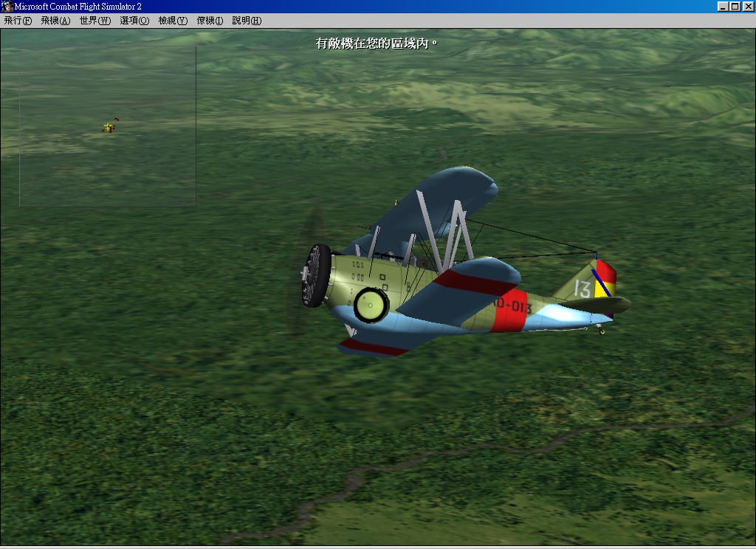Open the 世界(W) world menu
Image resolution: width=756 pixels, height=549 pixels.
pyautogui.click(x=94, y=21)
